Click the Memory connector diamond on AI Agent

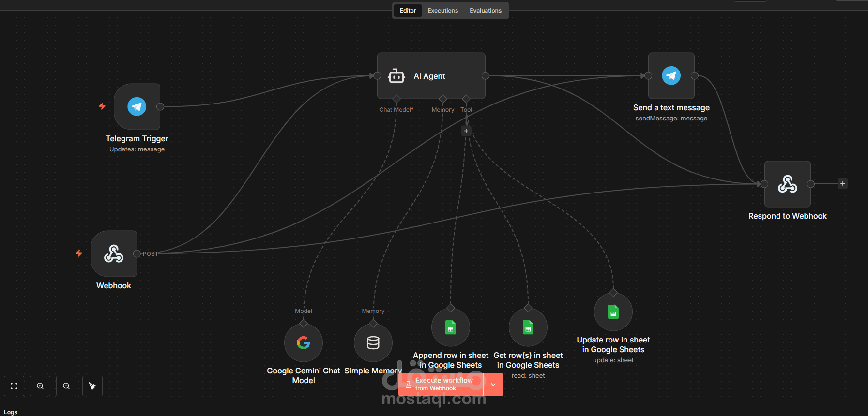[x=443, y=99]
